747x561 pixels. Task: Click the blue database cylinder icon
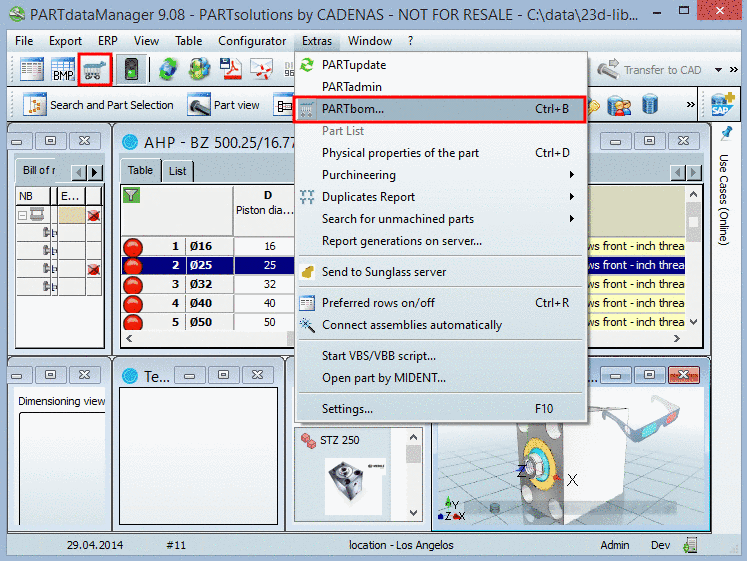tap(650, 105)
